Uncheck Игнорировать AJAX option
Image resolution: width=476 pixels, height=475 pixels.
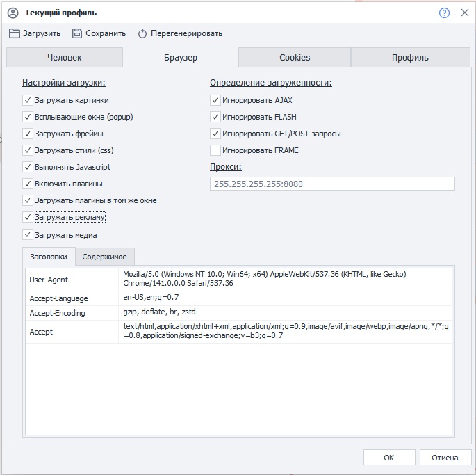215,100
